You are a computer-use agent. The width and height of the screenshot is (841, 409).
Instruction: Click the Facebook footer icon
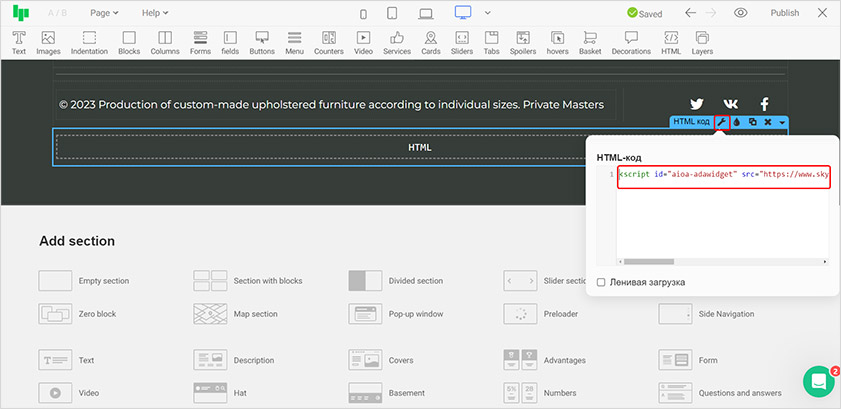pyautogui.click(x=765, y=104)
